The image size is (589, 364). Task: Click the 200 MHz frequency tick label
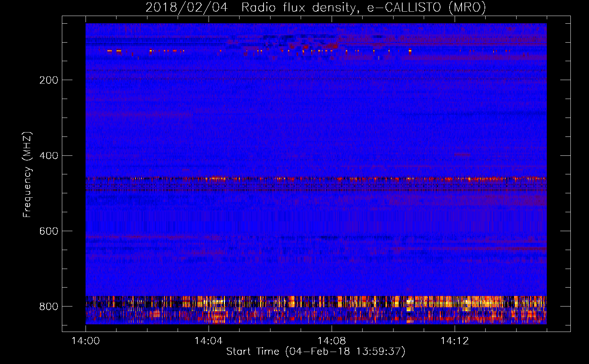pos(49,80)
